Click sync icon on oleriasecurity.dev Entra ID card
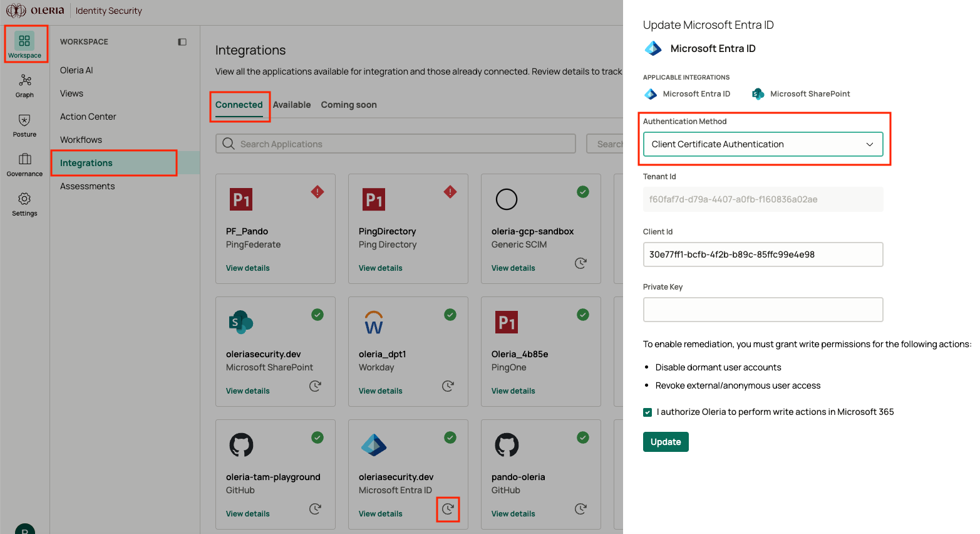Screen dimensions: 980x534 448,509
